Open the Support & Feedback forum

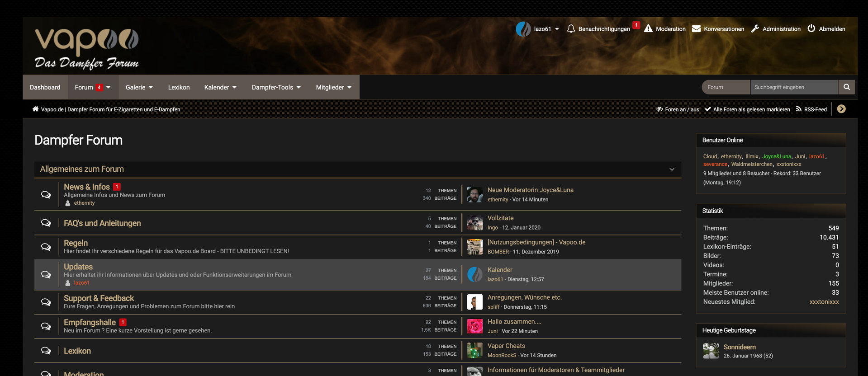99,298
